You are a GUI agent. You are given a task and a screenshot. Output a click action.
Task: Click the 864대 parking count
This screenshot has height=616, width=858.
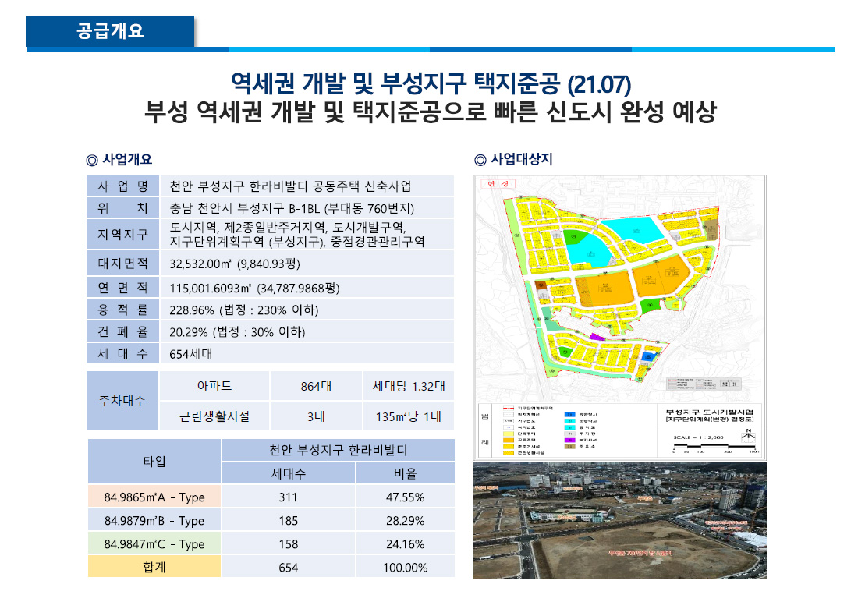click(x=316, y=386)
